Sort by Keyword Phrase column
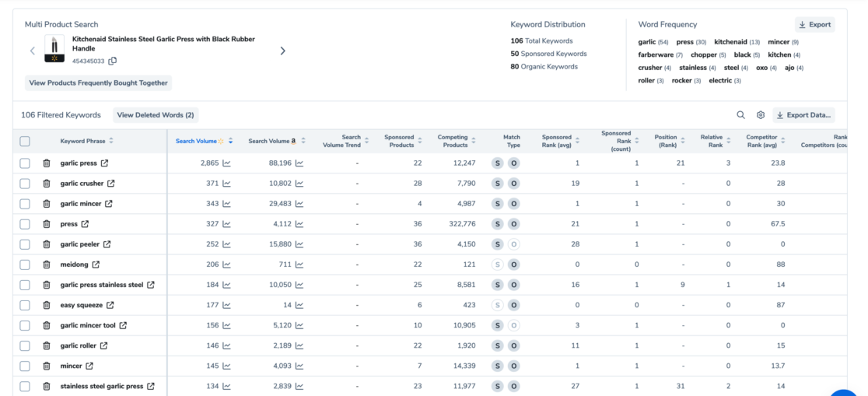This screenshot has width=868, height=396. click(110, 141)
